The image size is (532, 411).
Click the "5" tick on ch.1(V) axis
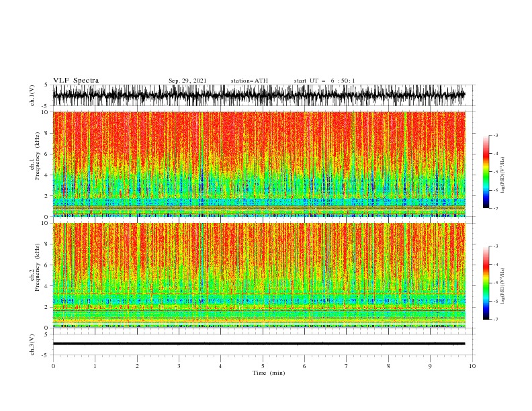[46, 85]
